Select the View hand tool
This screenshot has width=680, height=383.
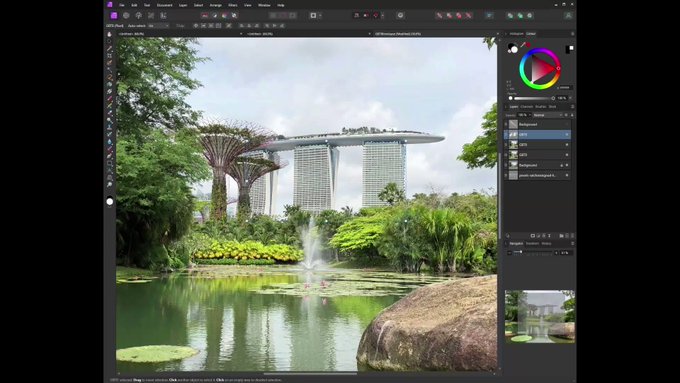[109, 34]
